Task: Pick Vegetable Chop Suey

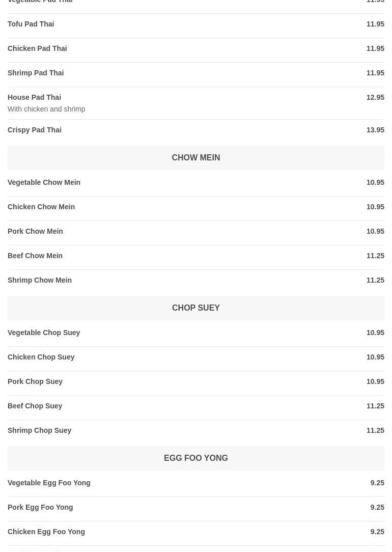Action: pos(44,333)
